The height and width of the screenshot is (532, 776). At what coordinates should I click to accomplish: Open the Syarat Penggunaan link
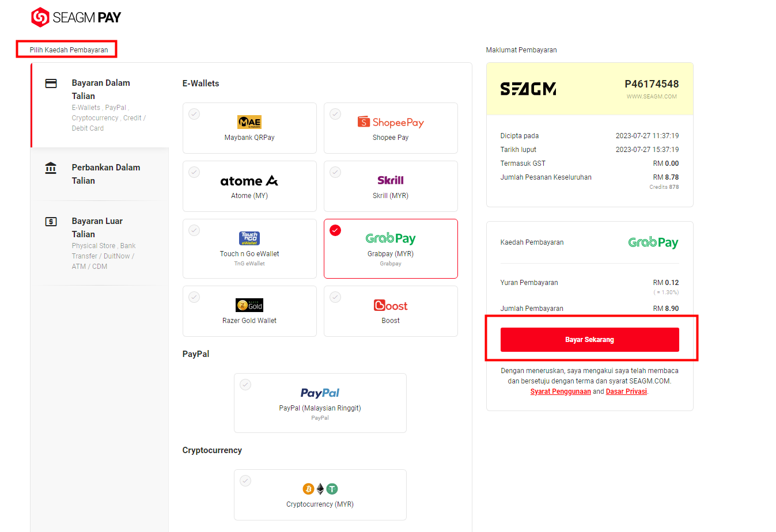(561, 392)
